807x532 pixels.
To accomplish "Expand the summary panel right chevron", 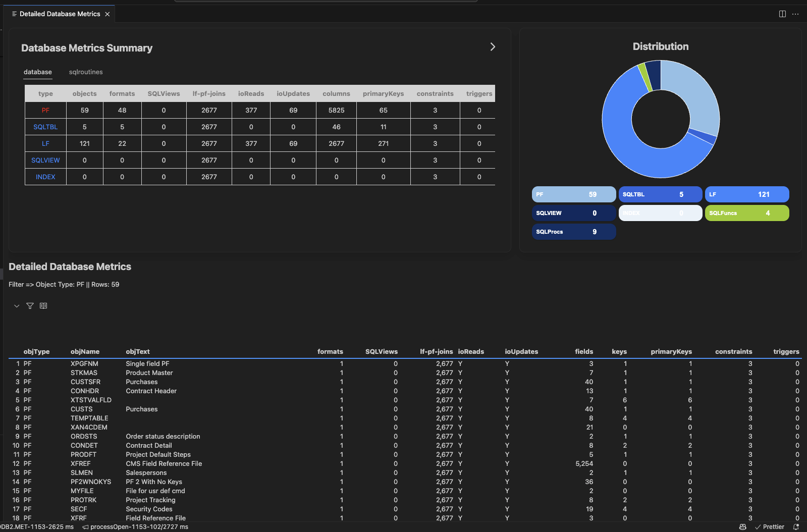I will (493, 47).
